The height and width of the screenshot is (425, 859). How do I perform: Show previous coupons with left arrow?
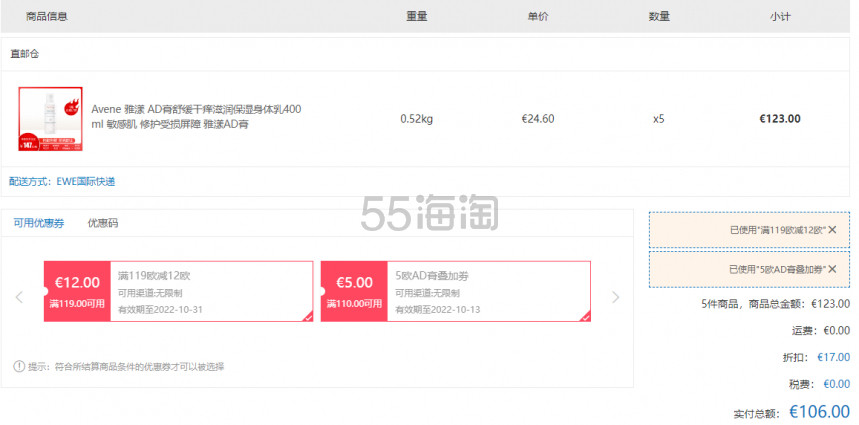pos(19,297)
